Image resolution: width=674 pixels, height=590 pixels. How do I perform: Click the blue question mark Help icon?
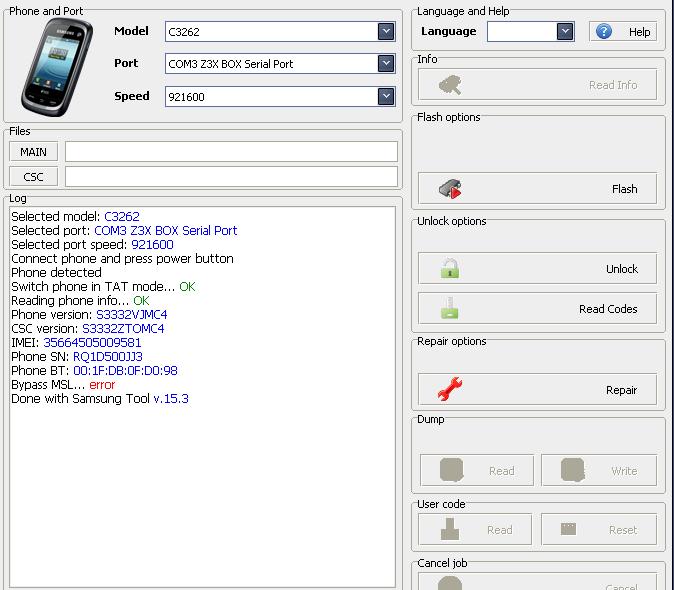tap(604, 31)
